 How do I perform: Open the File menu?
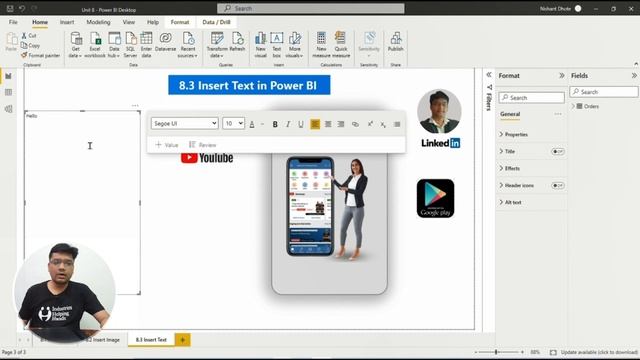point(13,22)
